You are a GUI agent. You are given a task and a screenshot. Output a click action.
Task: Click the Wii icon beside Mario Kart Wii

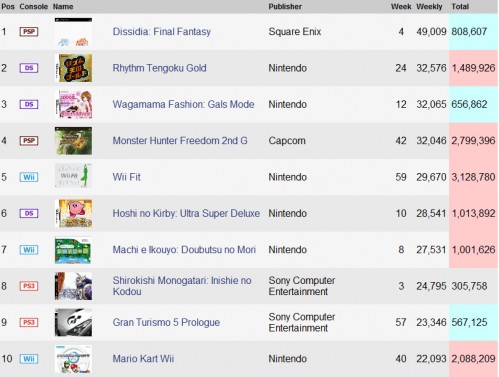pos(29,359)
